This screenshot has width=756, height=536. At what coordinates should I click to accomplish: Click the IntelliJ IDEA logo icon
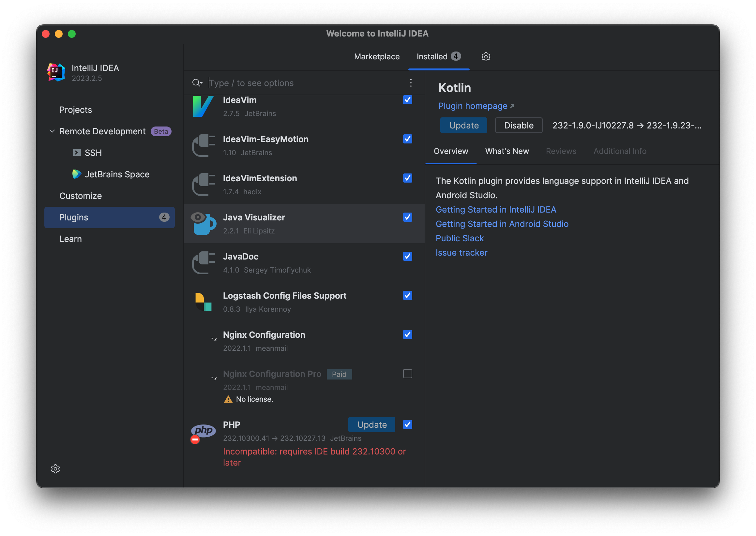click(56, 72)
